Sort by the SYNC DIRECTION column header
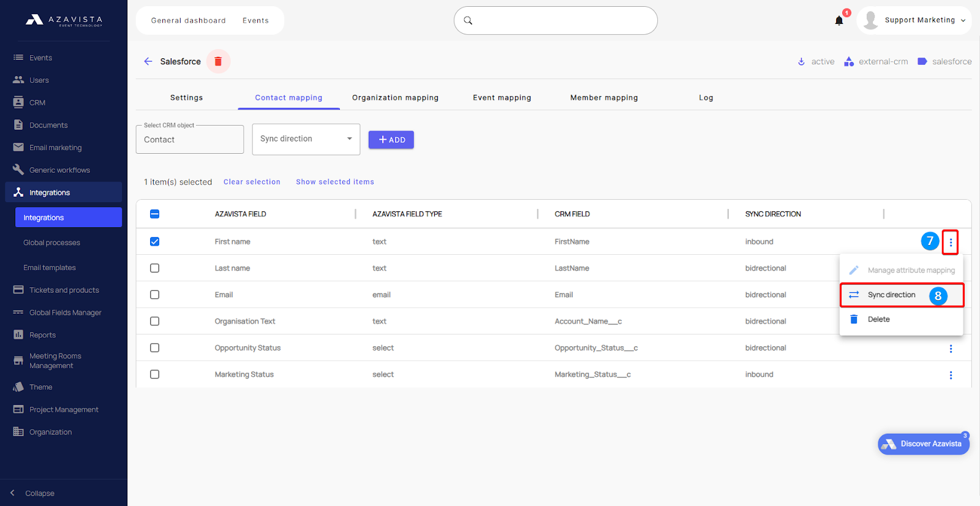The image size is (980, 506). [x=773, y=214]
